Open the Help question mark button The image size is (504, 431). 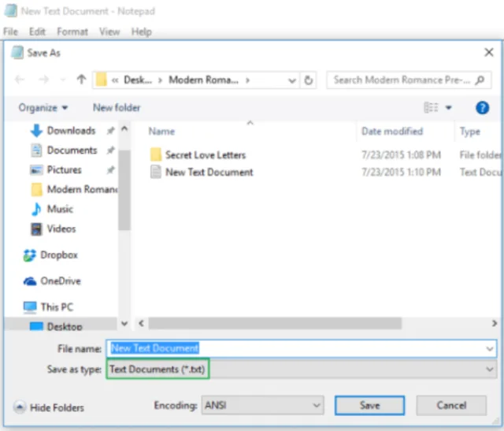pyautogui.click(x=482, y=108)
